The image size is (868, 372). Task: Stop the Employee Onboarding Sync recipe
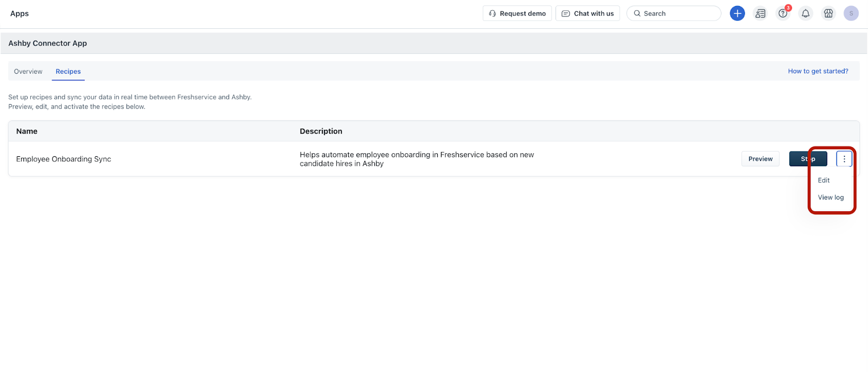click(x=808, y=159)
